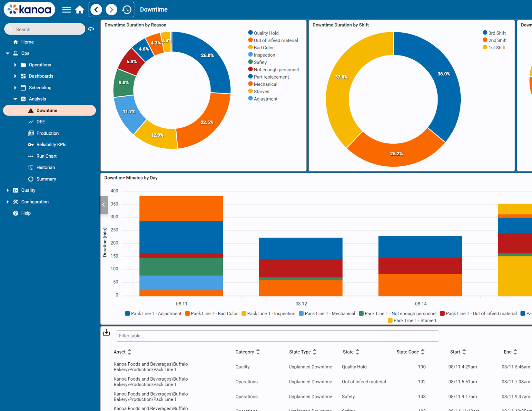Open Help in the sidebar
The height and width of the screenshot is (411, 532).
[26, 213]
